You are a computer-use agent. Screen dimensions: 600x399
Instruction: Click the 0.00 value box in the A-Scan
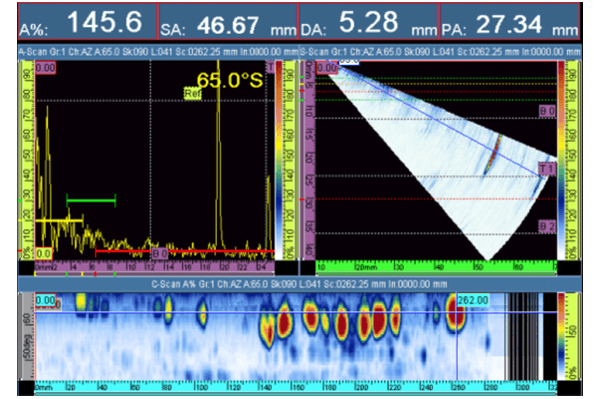[46, 68]
